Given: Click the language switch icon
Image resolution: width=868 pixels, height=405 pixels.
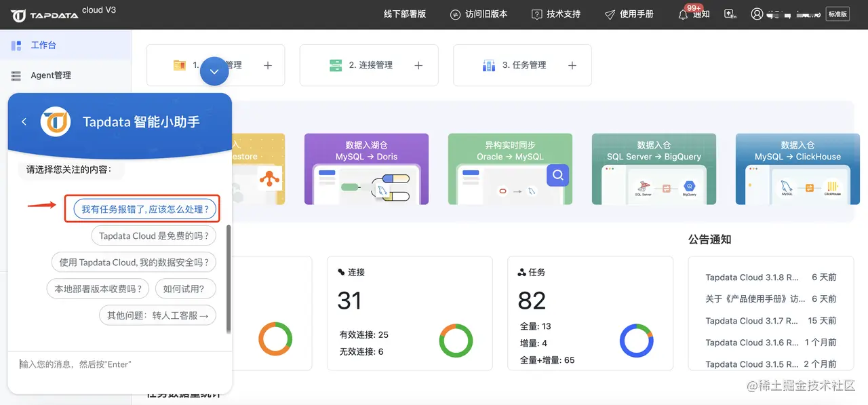Looking at the screenshot, I should pyautogui.click(x=730, y=14).
